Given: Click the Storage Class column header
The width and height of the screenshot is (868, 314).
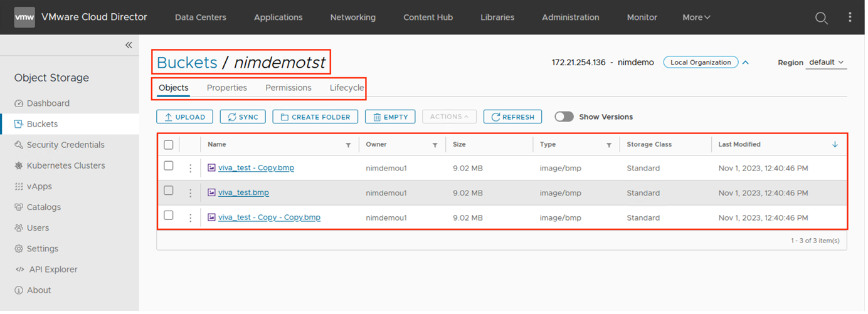Looking at the screenshot, I should pos(649,145).
